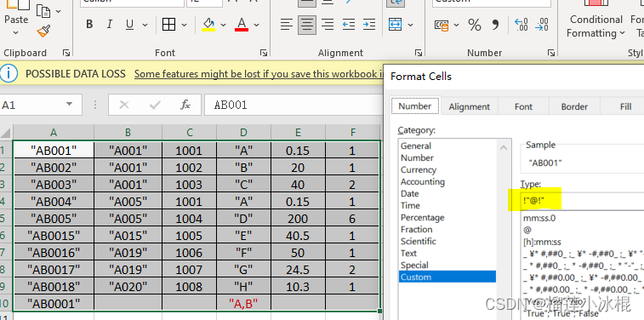Apply Underline formatting
644x320 pixels.
[130, 25]
